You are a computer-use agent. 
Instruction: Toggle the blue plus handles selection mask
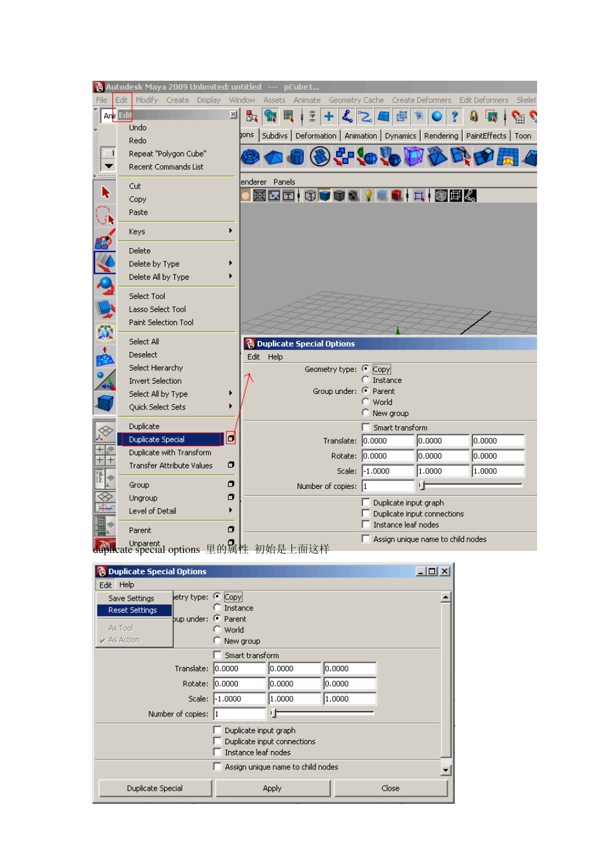[329, 116]
